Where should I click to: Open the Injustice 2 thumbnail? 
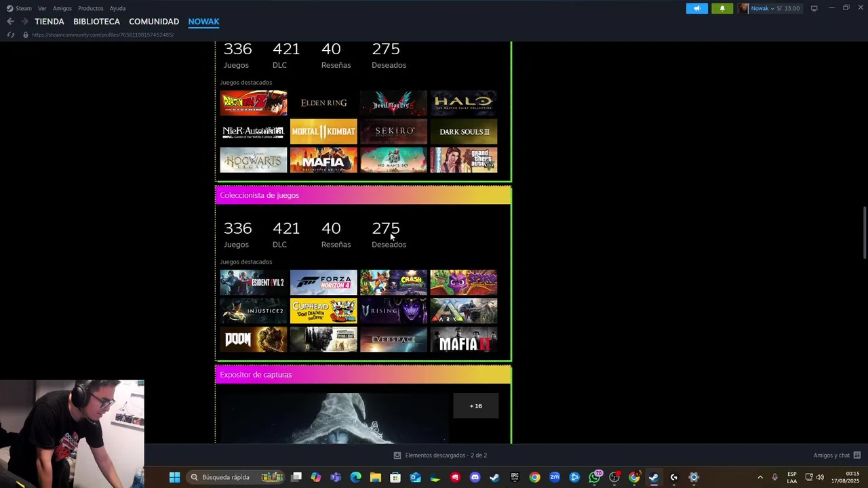(x=254, y=311)
